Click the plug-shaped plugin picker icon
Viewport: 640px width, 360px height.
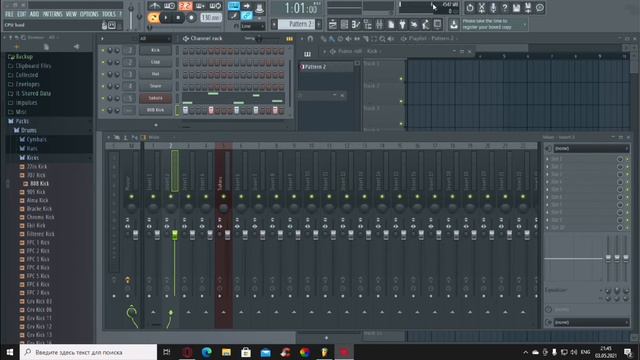coord(402,24)
